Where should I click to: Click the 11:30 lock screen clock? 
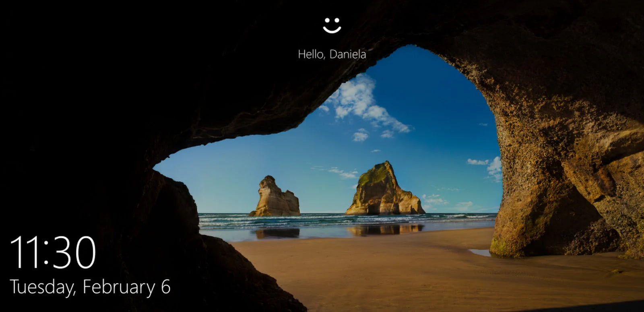pyautogui.click(x=53, y=253)
